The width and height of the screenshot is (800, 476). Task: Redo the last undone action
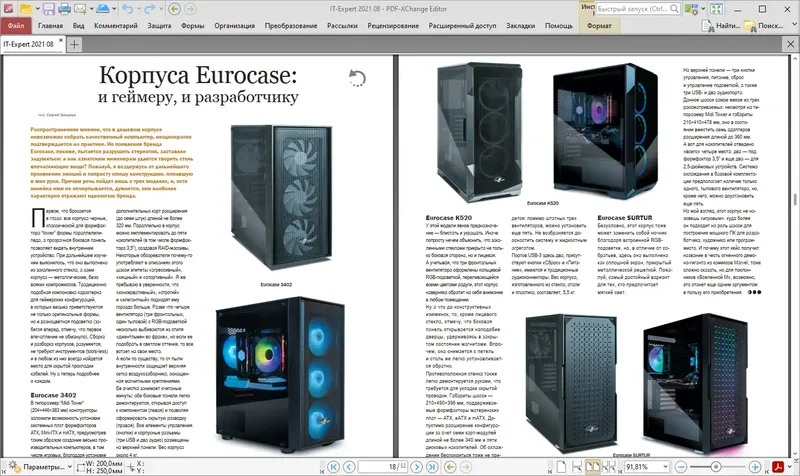pyautogui.click(x=149, y=9)
